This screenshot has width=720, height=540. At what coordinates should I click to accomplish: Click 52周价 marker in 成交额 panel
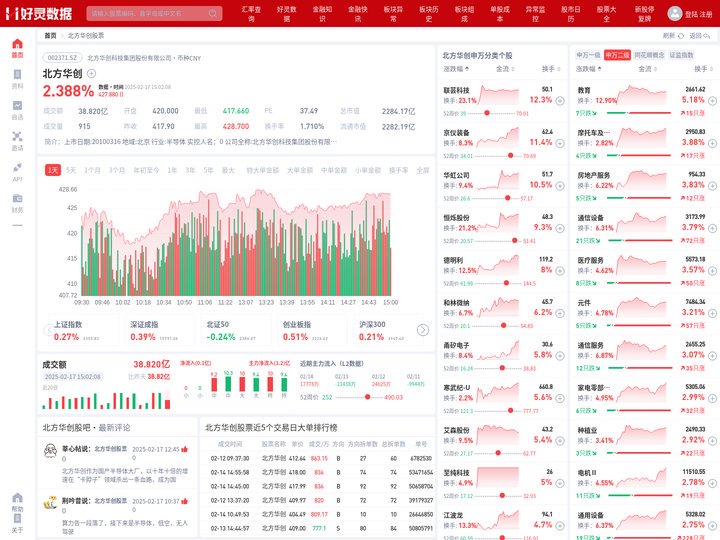coord(367,397)
